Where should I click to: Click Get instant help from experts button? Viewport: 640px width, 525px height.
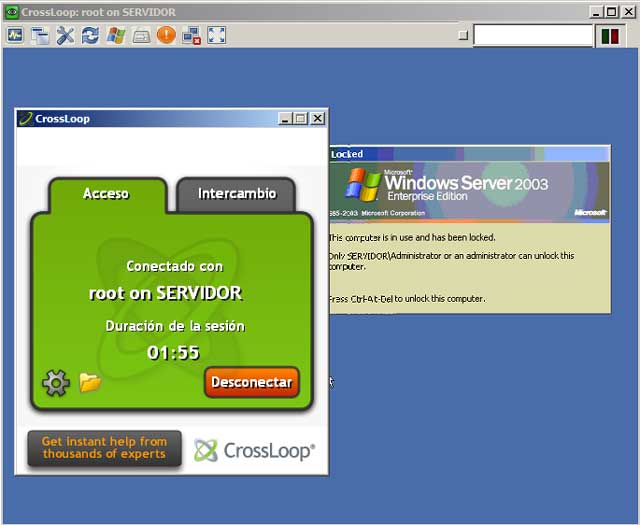click(104, 448)
